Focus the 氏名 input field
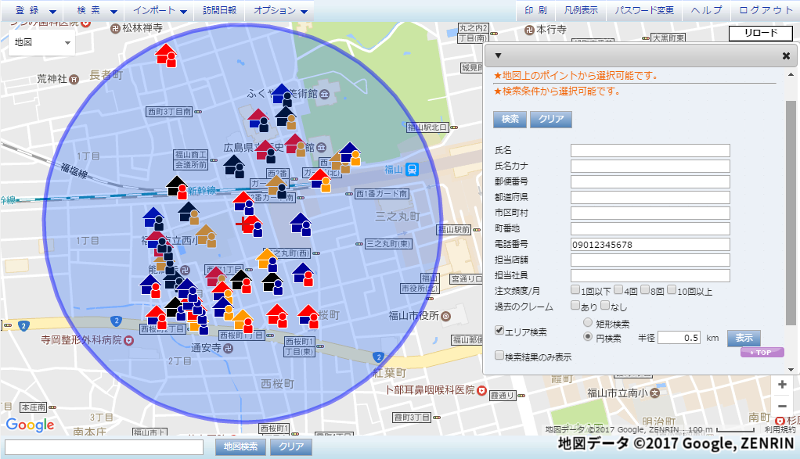 click(650, 150)
